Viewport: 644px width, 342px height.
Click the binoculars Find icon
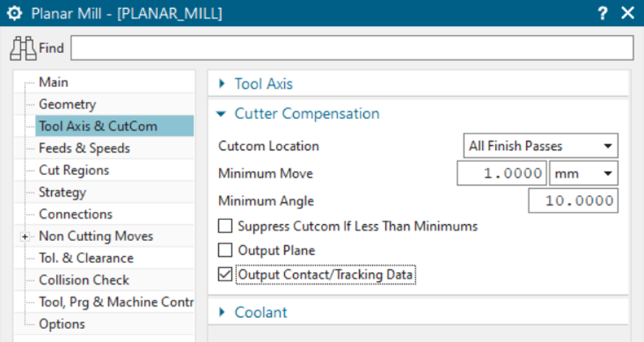click(x=23, y=48)
